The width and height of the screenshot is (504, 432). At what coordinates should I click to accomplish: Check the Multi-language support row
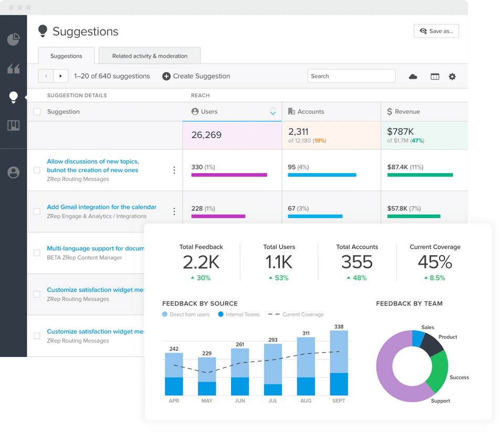[37, 253]
